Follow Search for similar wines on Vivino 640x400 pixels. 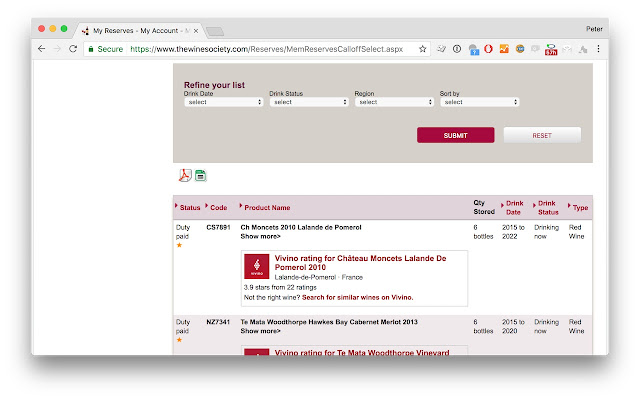click(x=358, y=297)
